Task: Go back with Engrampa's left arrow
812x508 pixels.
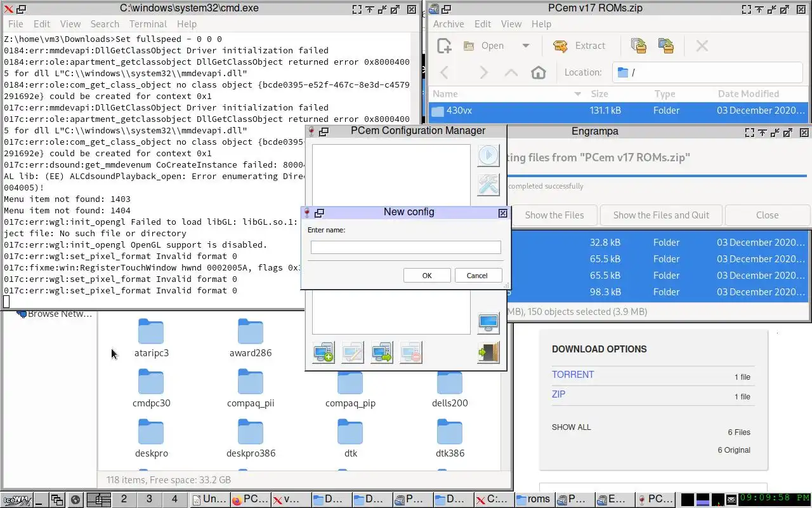Action: [x=445, y=72]
